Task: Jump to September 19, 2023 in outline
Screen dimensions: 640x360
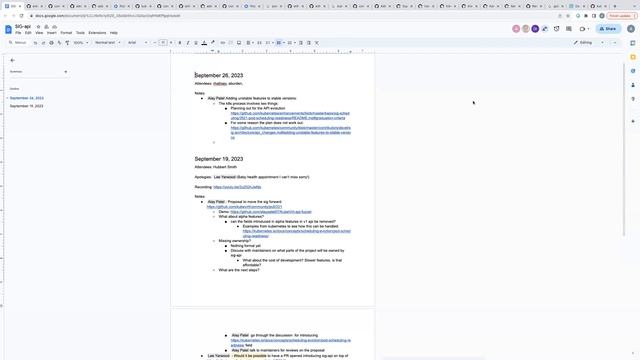Action: pyautogui.click(x=27, y=106)
